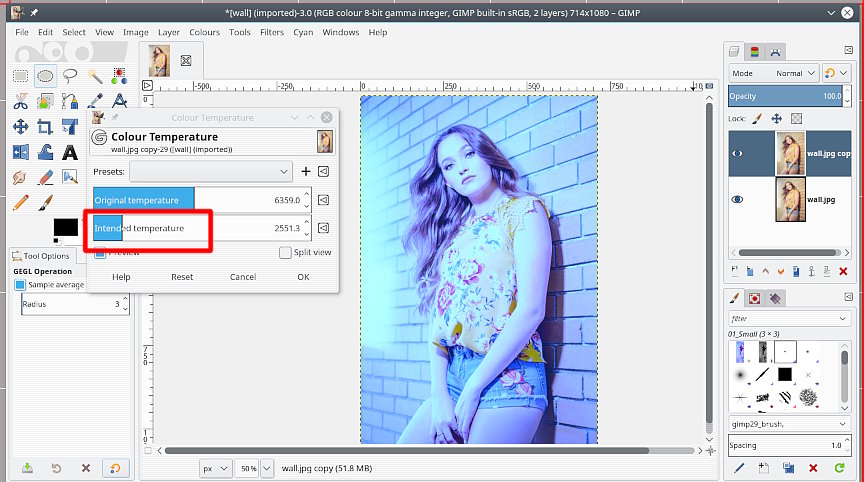Hide the wall.jpg layer using eye icon

pos(738,200)
